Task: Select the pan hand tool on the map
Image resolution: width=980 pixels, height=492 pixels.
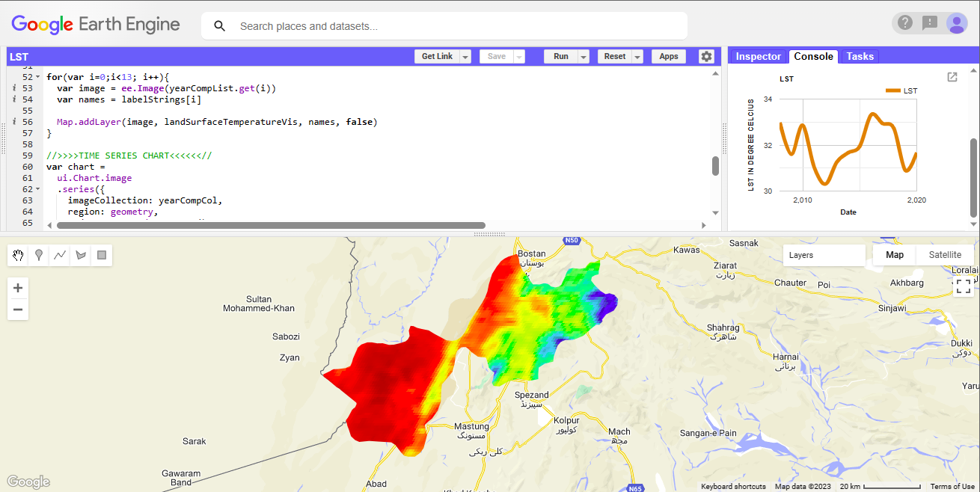Action: click(17, 255)
